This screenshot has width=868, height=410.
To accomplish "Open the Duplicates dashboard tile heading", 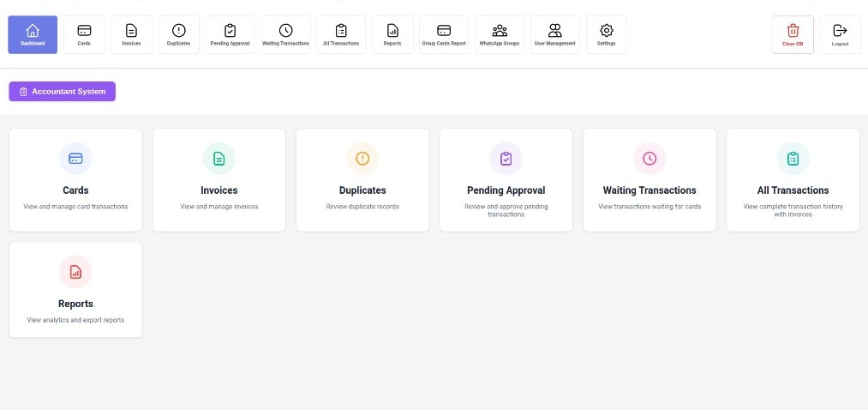I will (362, 190).
